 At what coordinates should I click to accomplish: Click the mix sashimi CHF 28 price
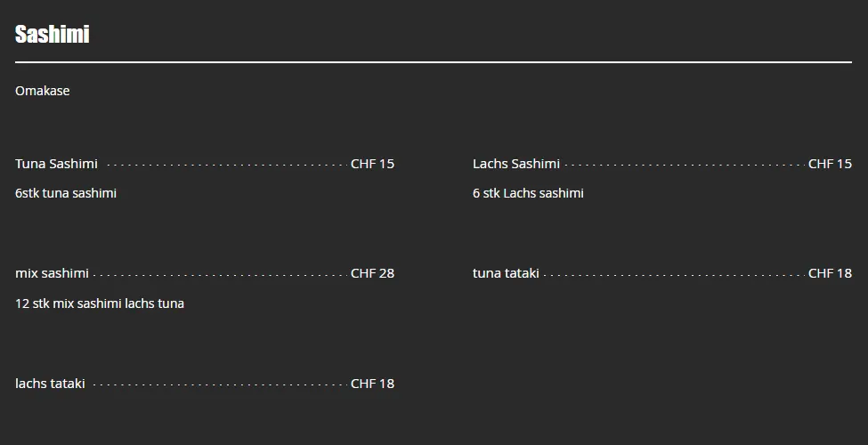tap(372, 273)
